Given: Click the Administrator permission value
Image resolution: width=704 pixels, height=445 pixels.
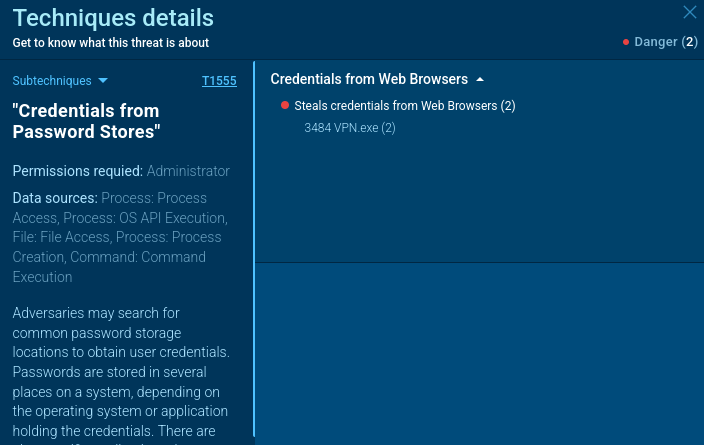Looking at the screenshot, I should click(x=188, y=171).
